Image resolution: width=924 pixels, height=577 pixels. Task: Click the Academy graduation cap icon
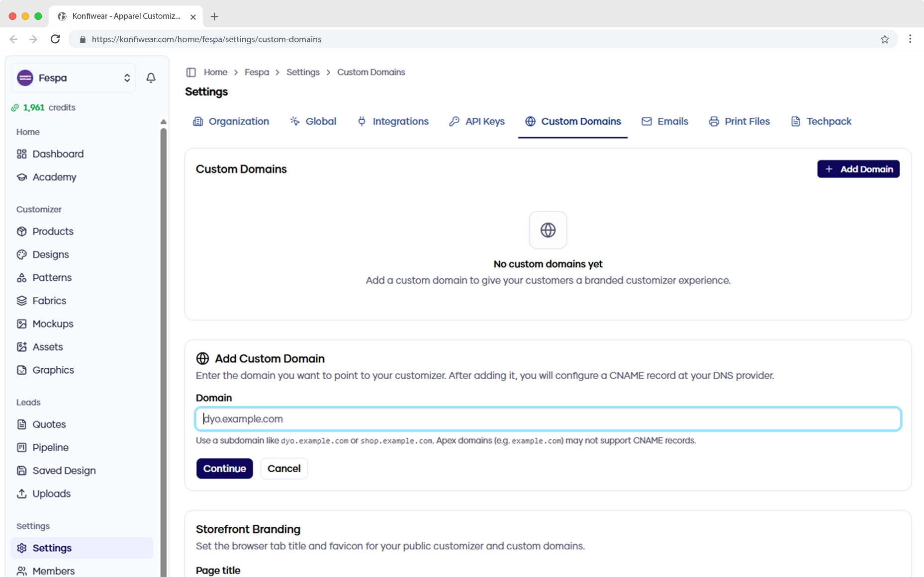(21, 177)
